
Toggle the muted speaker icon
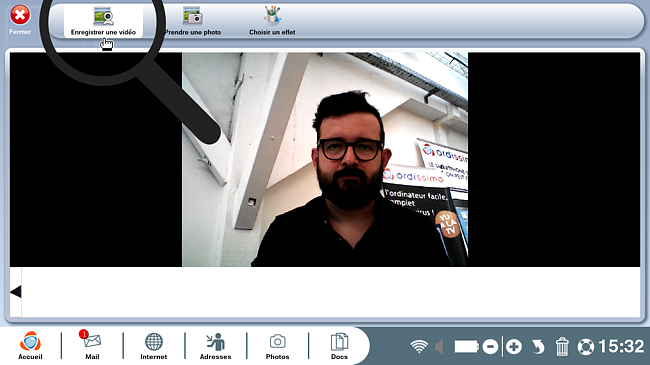coord(439,347)
